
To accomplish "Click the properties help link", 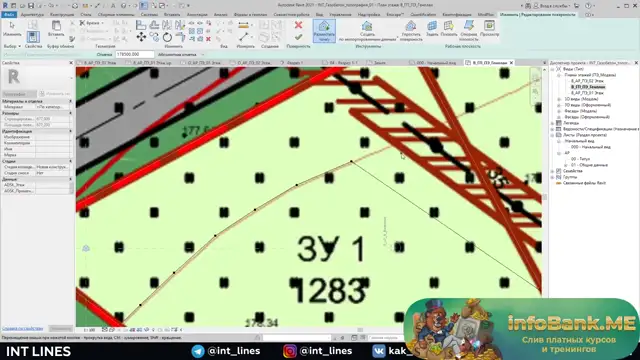I will click(x=22, y=329).
